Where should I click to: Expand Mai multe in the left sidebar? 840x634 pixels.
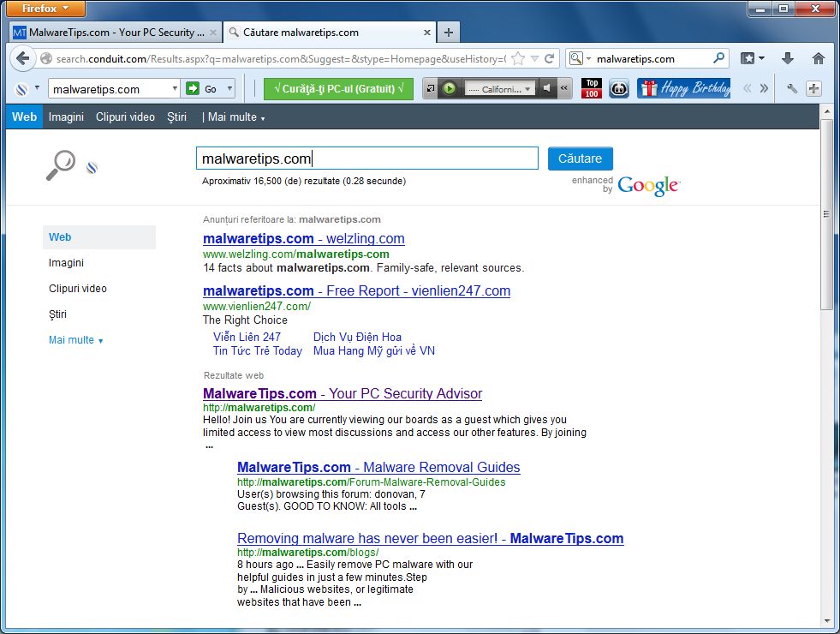coord(75,340)
